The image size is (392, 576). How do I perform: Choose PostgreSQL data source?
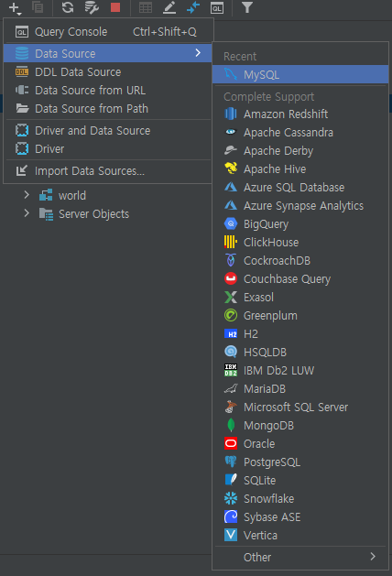(300, 462)
